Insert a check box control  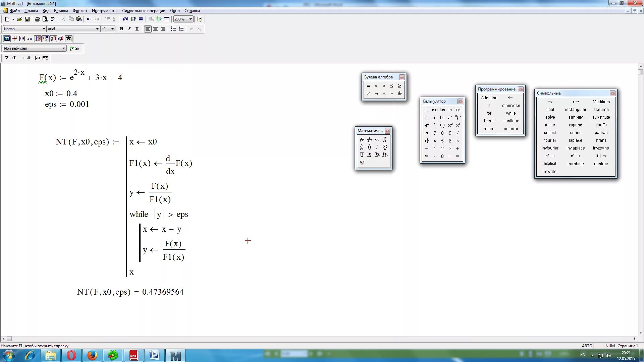click(x=6, y=58)
